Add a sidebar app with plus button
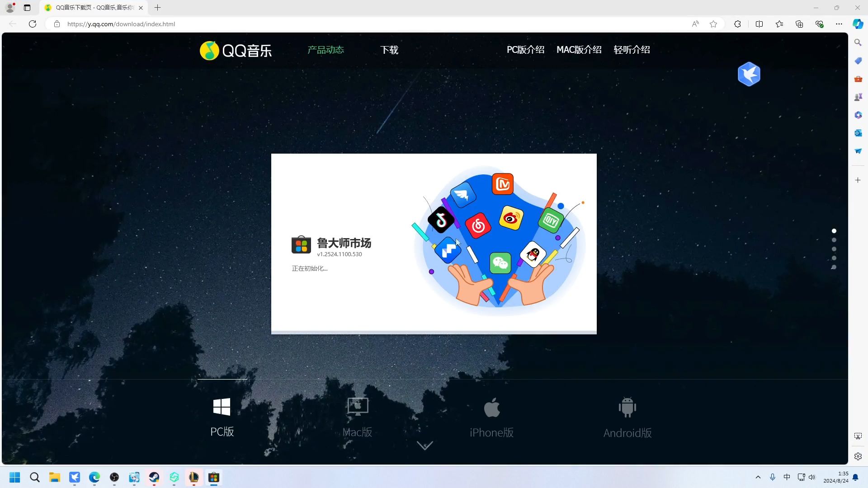 coord(858,180)
